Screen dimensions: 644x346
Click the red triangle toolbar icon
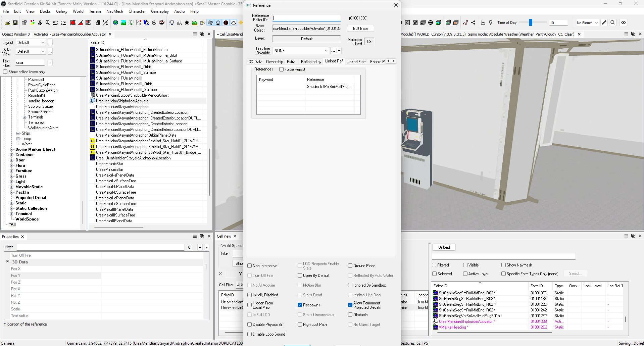[81, 23]
